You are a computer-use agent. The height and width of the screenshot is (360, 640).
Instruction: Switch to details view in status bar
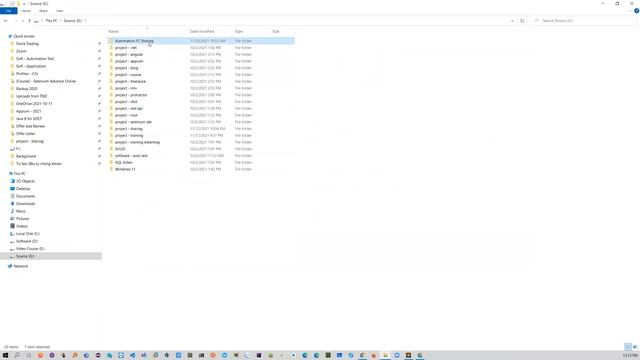(x=628, y=347)
